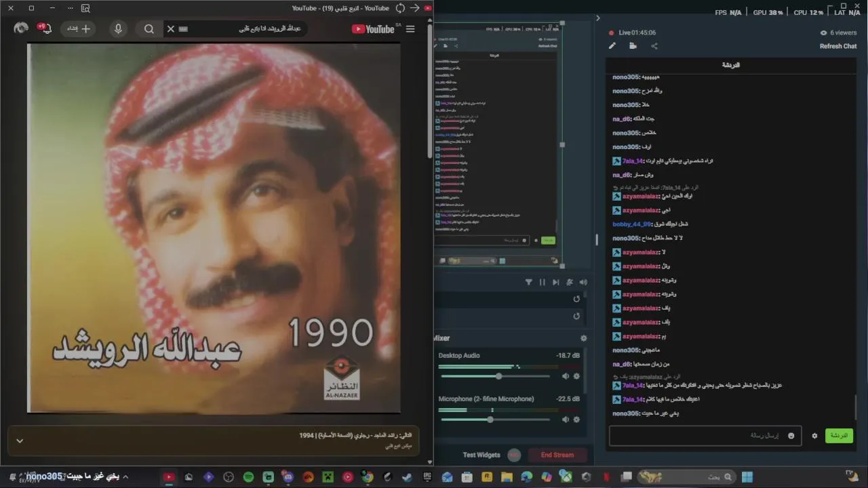
Task: Click the red REC button
Action: click(514, 455)
